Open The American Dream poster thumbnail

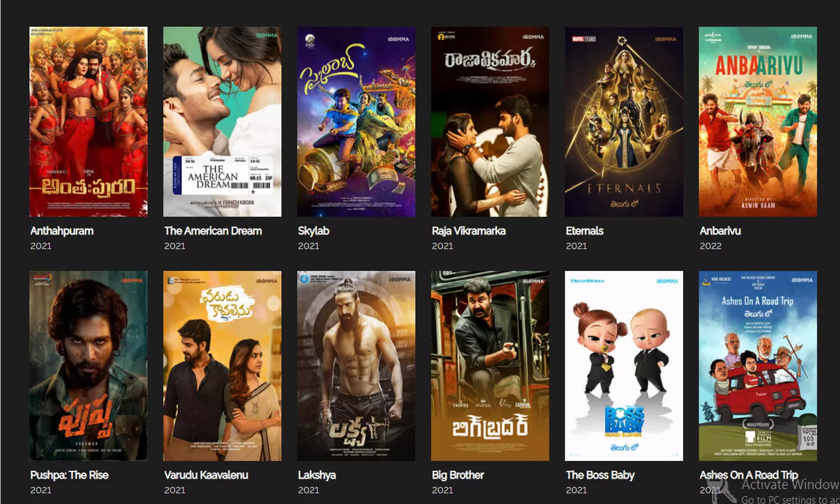[222, 122]
